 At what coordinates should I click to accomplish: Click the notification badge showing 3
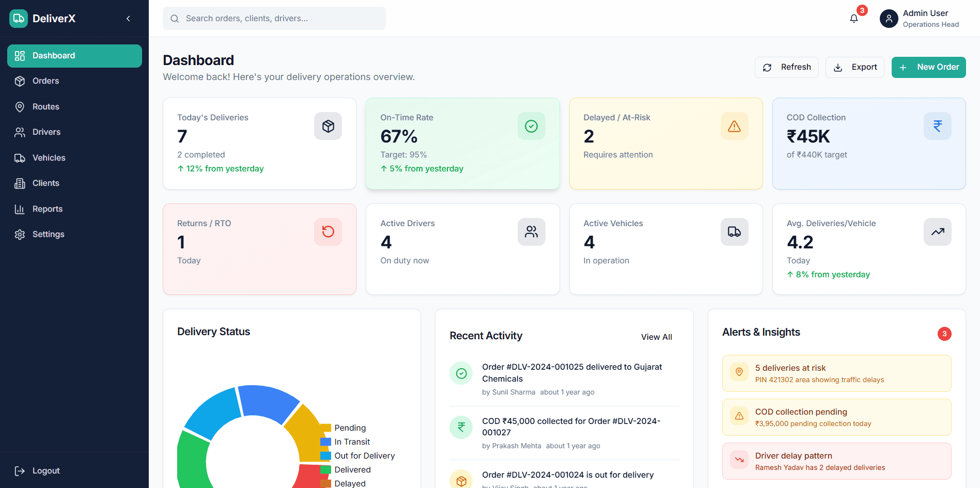pos(861,10)
